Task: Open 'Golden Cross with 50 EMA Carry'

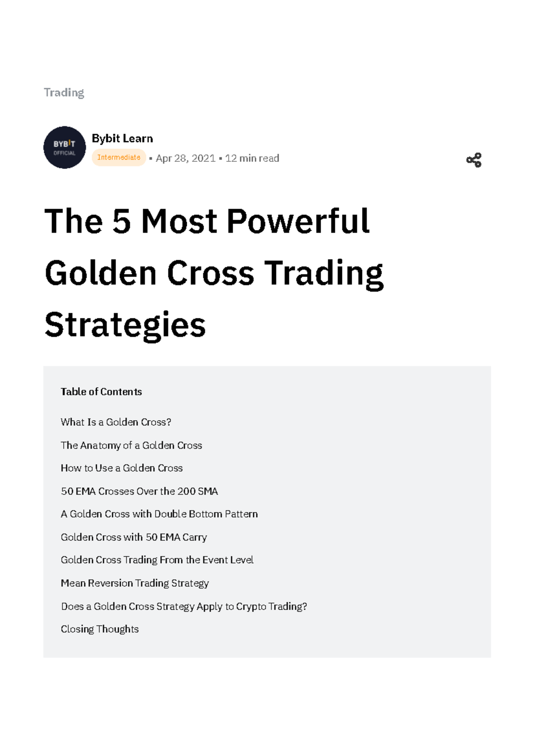Action: [x=134, y=537]
